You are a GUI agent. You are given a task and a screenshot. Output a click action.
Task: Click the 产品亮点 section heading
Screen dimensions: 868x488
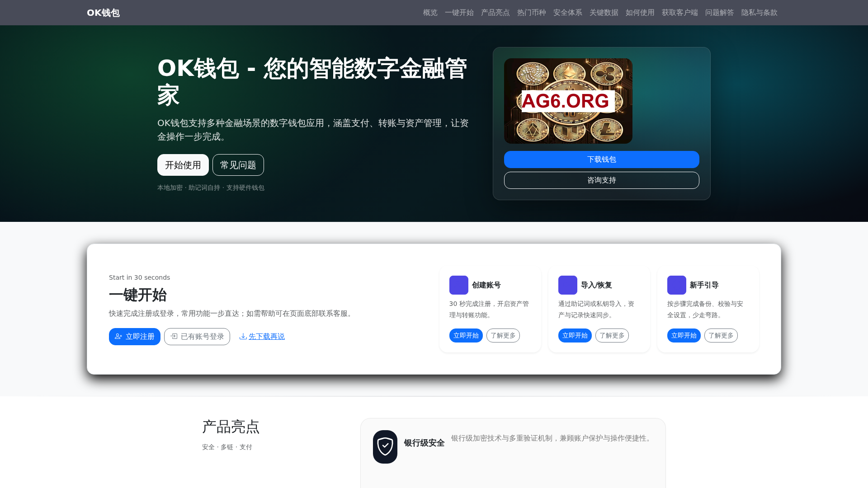click(x=231, y=427)
